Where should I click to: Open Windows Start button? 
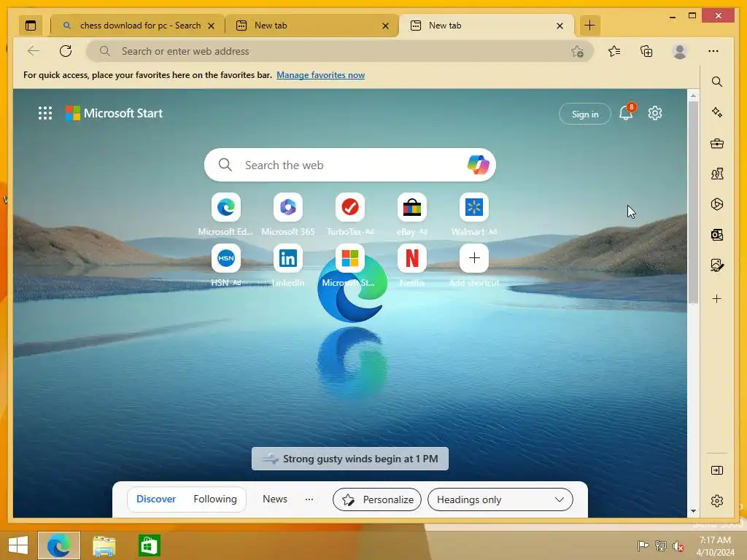[18, 545]
